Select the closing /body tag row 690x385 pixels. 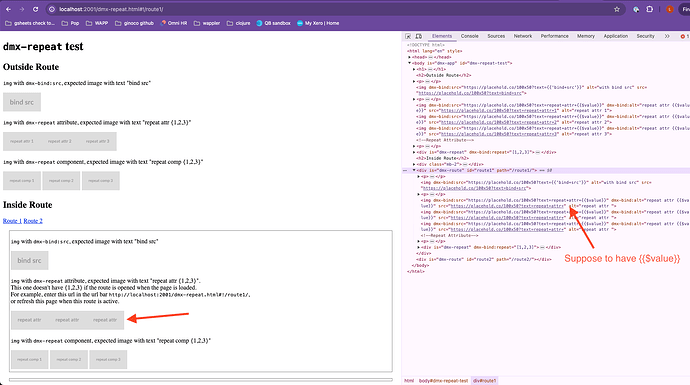420,265
